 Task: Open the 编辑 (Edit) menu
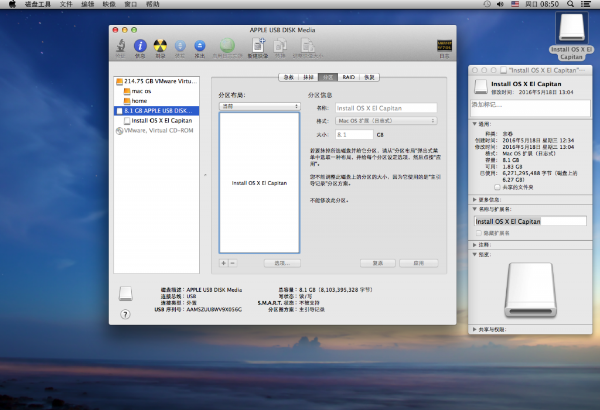tap(88, 4)
